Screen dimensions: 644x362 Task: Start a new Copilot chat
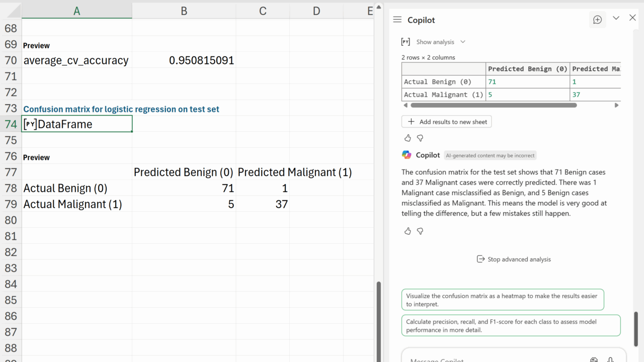[x=597, y=20]
